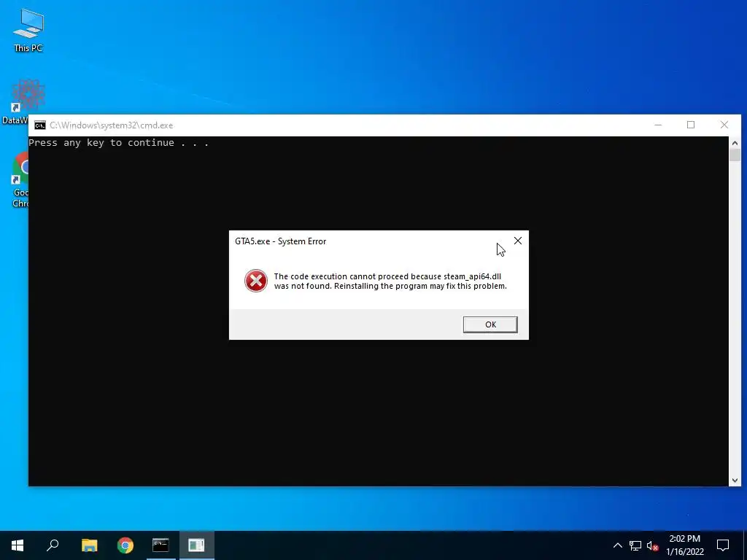Open File Explorer from the taskbar
The height and width of the screenshot is (560, 747).
pyautogui.click(x=89, y=545)
